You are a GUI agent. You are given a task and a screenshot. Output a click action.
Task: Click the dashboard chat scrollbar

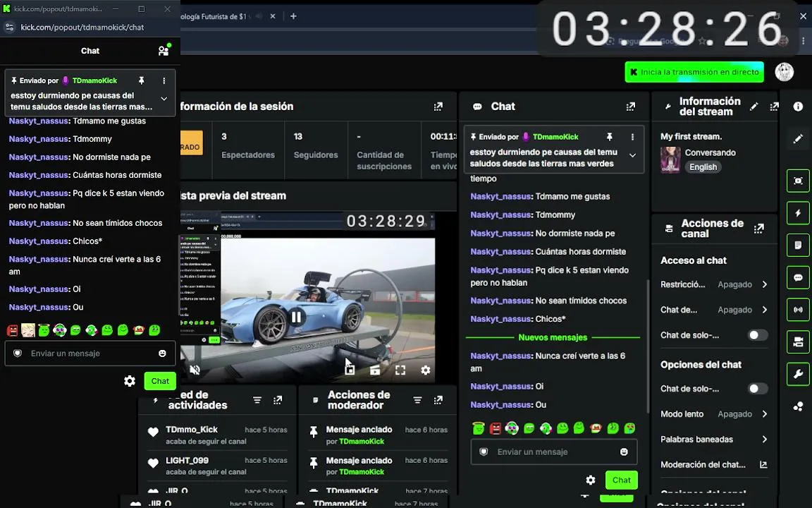(x=647, y=346)
